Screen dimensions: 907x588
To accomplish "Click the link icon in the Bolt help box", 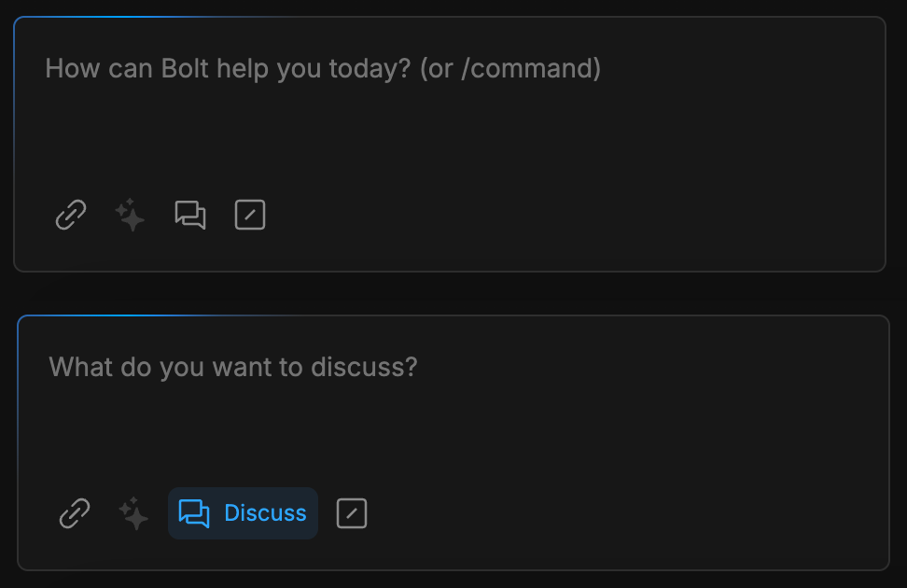I will coord(71,216).
